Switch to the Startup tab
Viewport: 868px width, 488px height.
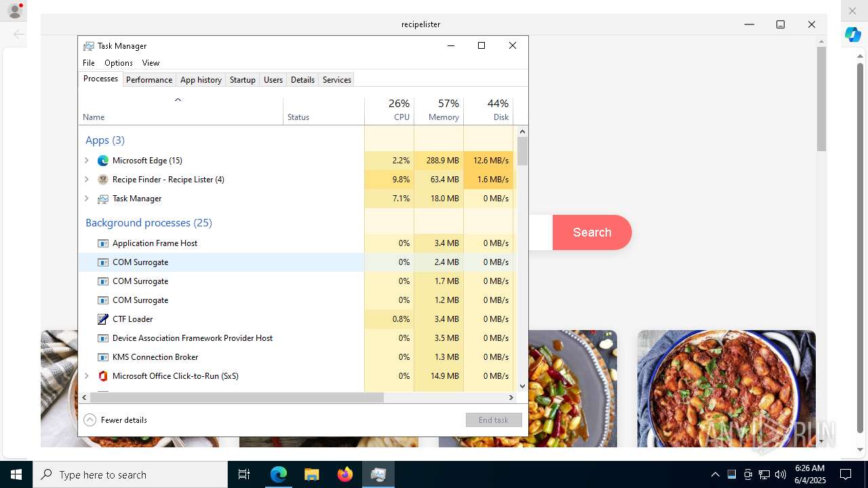pos(242,80)
